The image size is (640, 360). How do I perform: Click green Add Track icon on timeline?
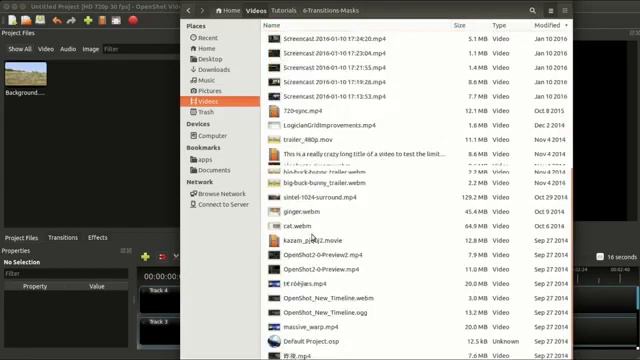145,257
